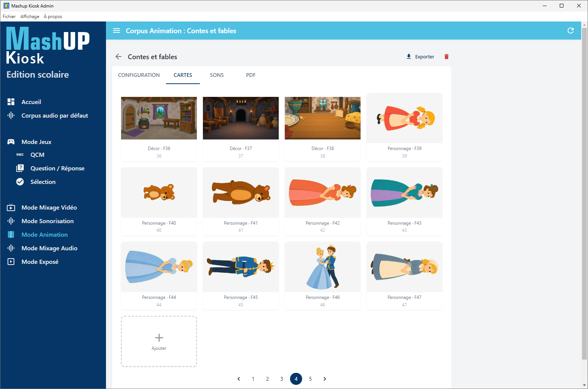Screen dimensions: 588x389
Task: Click the vertical scrollbar on the right
Action: (x=585, y=193)
